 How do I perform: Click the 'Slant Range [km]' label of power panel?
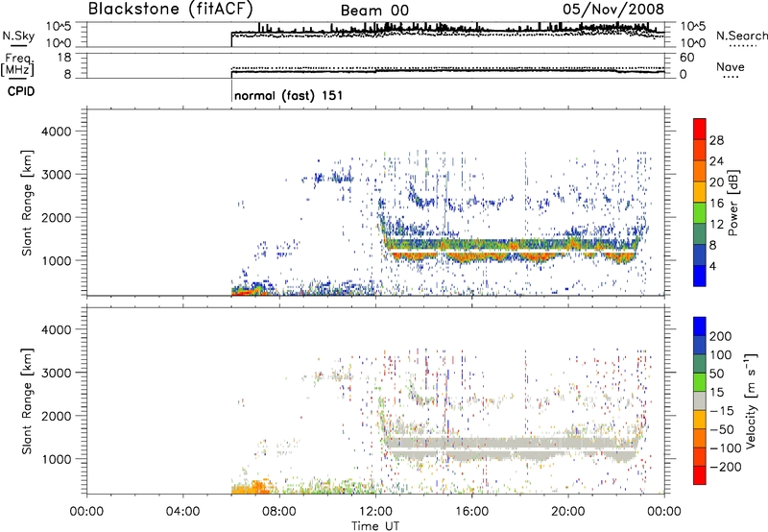tap(27, 203)
